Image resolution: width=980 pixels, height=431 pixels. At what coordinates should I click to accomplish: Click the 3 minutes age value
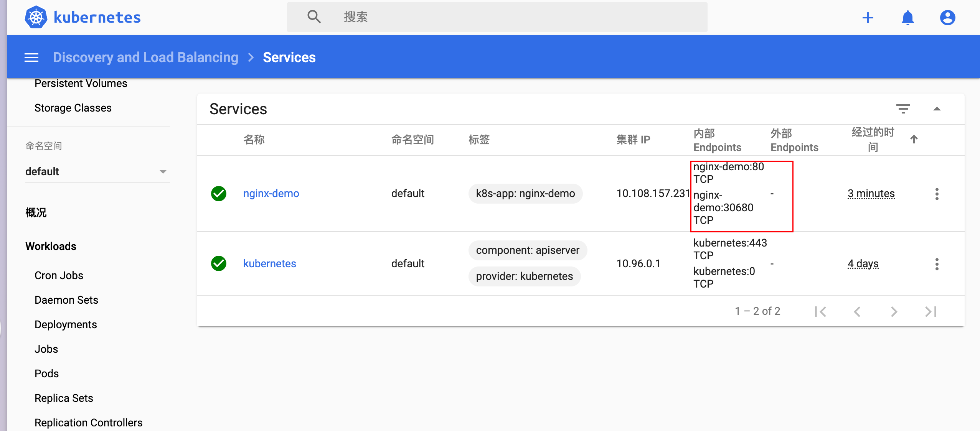871,194
